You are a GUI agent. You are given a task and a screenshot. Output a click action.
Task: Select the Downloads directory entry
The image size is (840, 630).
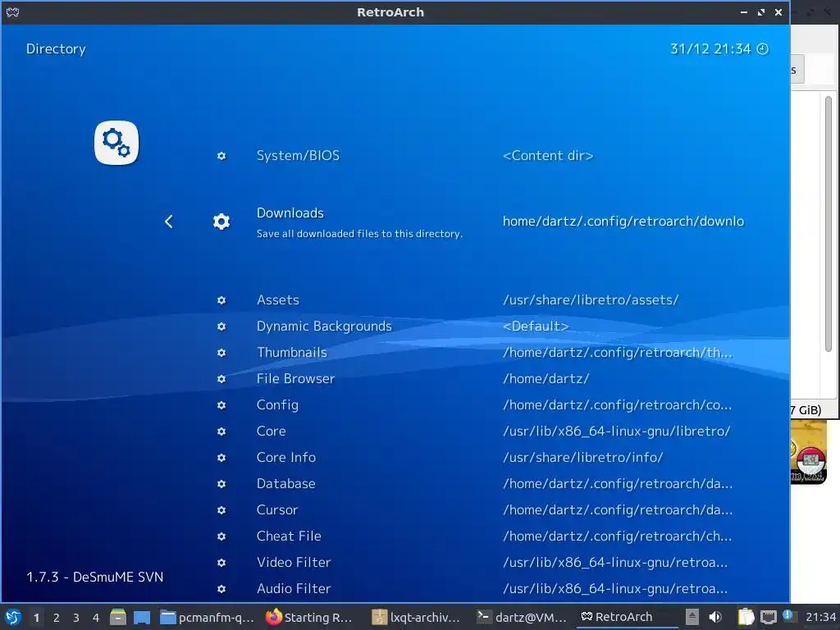[290, 212]
